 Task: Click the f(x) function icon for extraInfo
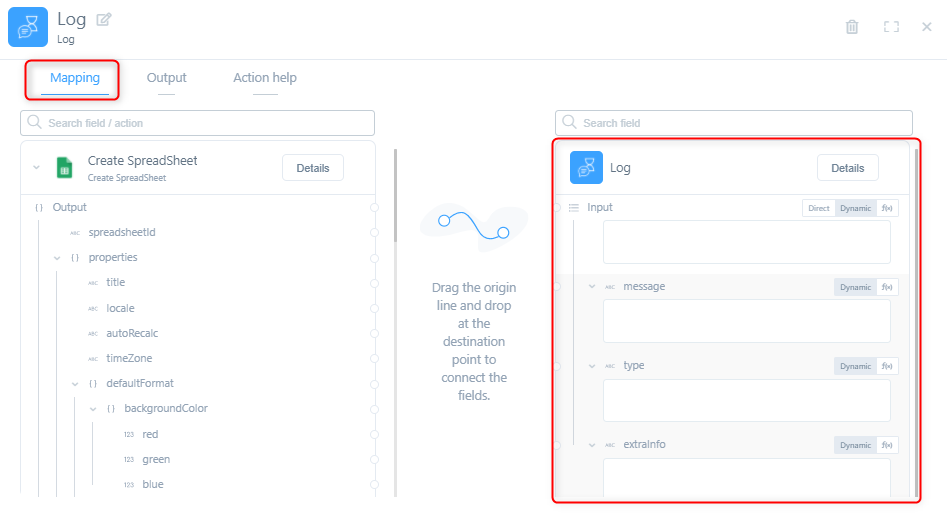pos(887,445)
